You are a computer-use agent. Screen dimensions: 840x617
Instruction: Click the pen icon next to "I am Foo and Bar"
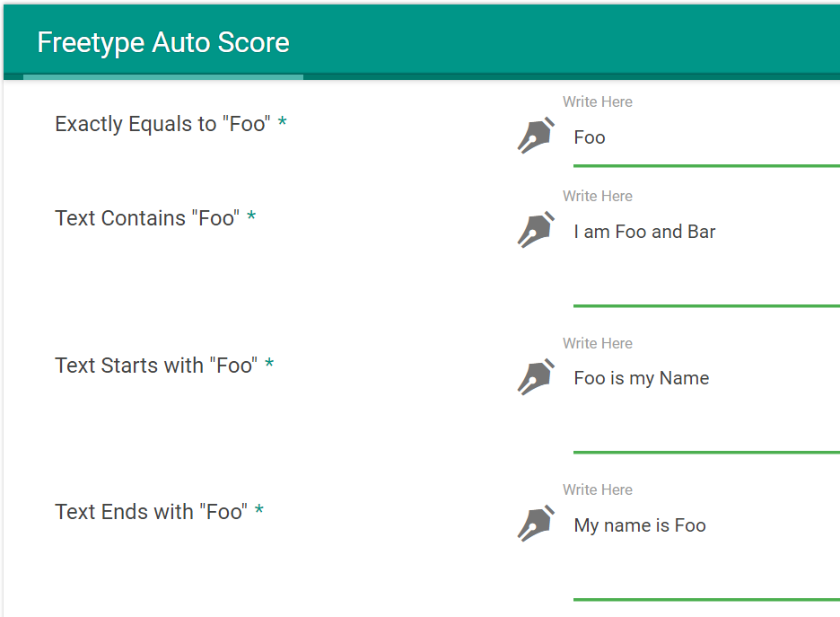pyautogui.click(x=536, y=229)
